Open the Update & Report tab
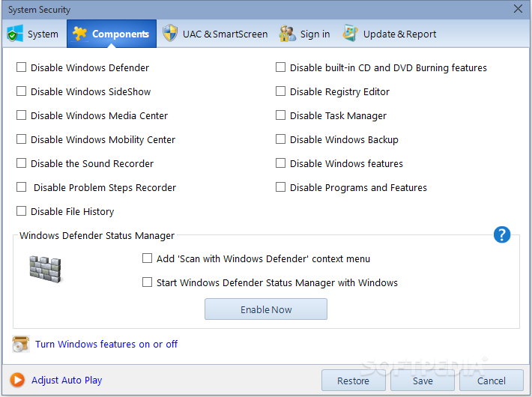The image size is (532, 397). pyautogui.click(x=390, y=34)
